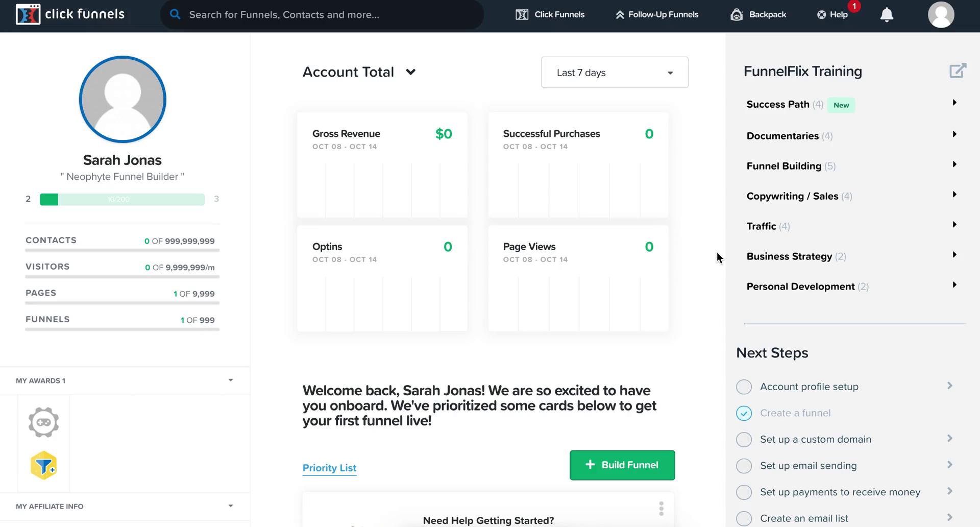Click the Account profile setup chevron arrow

tap(950, 386)
